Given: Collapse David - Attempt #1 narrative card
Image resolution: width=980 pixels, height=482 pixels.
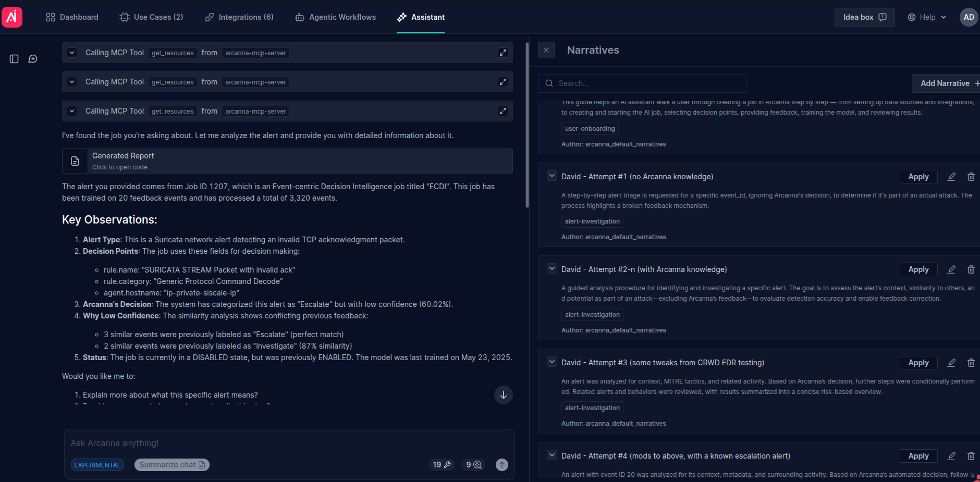Looking at the screenshot, I should (552, 176).
